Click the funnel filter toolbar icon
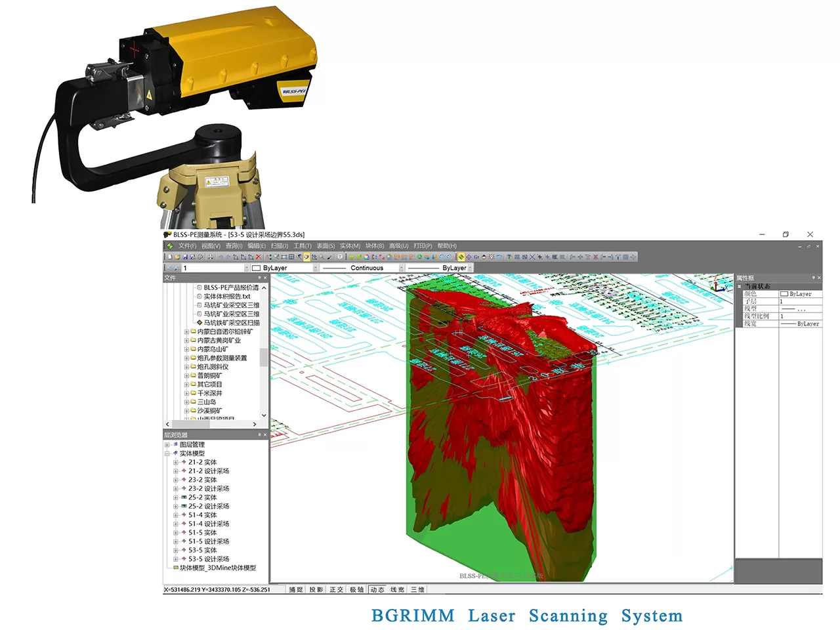 (x=618, y=257)
